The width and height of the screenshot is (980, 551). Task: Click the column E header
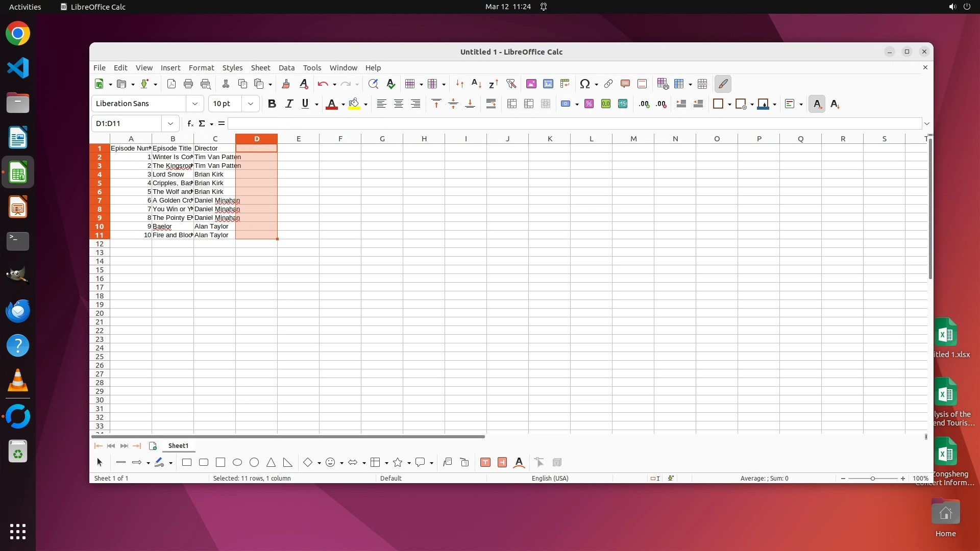[299, 139]
